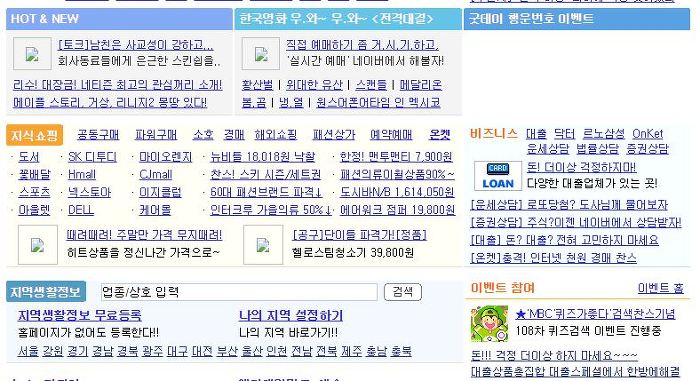
Task: Open the [운세상담] 로또당첨 link
Action: point(569,205)
